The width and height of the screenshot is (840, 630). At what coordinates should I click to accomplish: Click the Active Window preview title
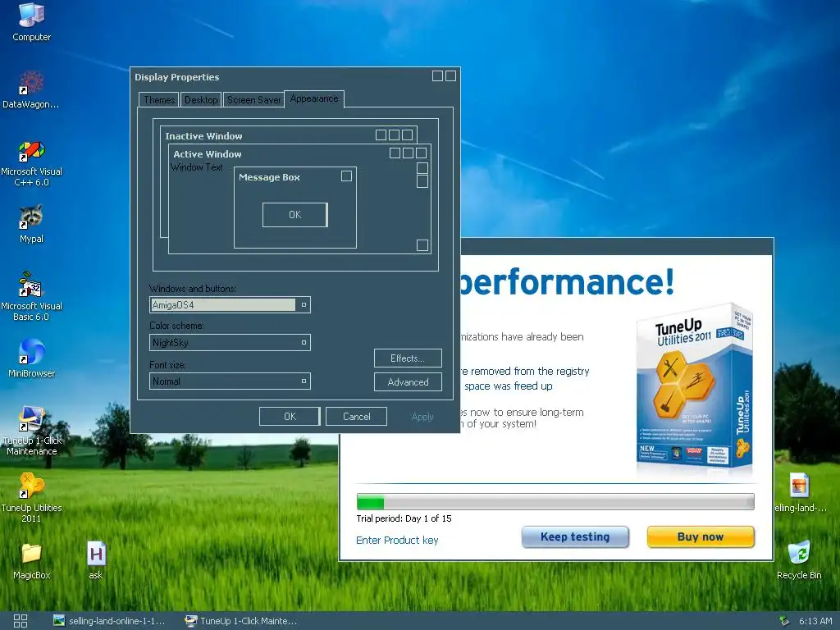(208, 153)
